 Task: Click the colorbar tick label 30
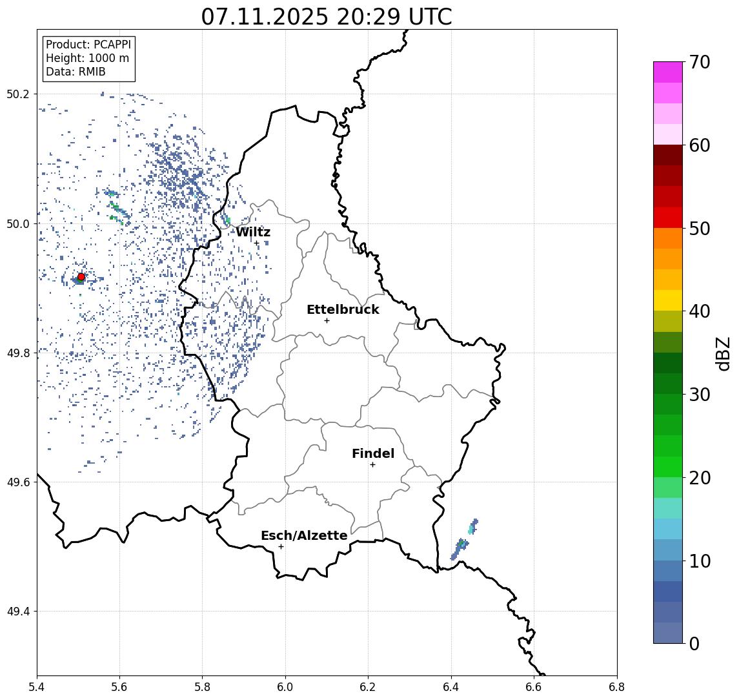[700, 395]
